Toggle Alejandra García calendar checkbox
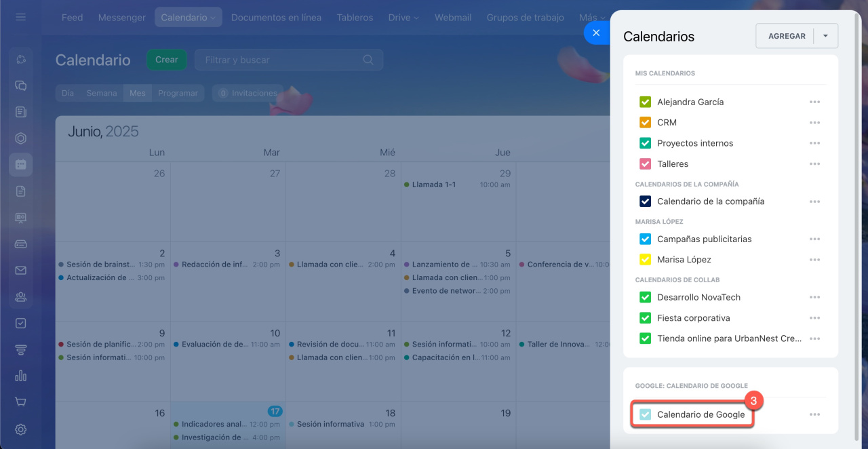The image size is (868, 449). click(646, 102)
